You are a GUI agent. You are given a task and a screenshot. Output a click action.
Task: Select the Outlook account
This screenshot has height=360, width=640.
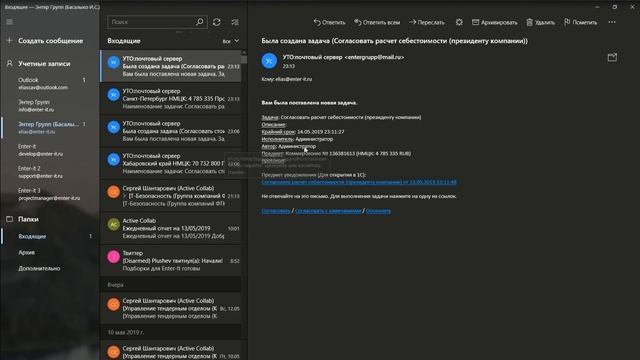coord(51,83)
